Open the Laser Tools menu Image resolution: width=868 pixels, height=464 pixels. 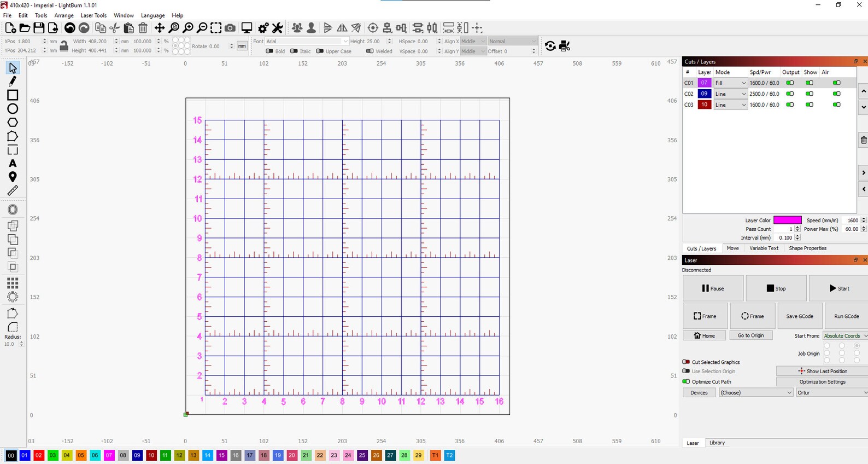pyautogui.click(x=93, y=15)
